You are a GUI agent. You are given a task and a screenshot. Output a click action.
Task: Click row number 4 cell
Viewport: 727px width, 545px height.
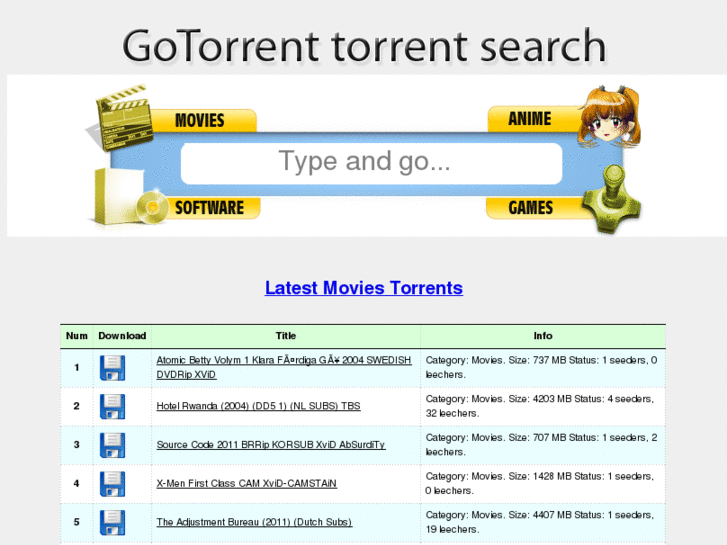(x=77, y=484)
